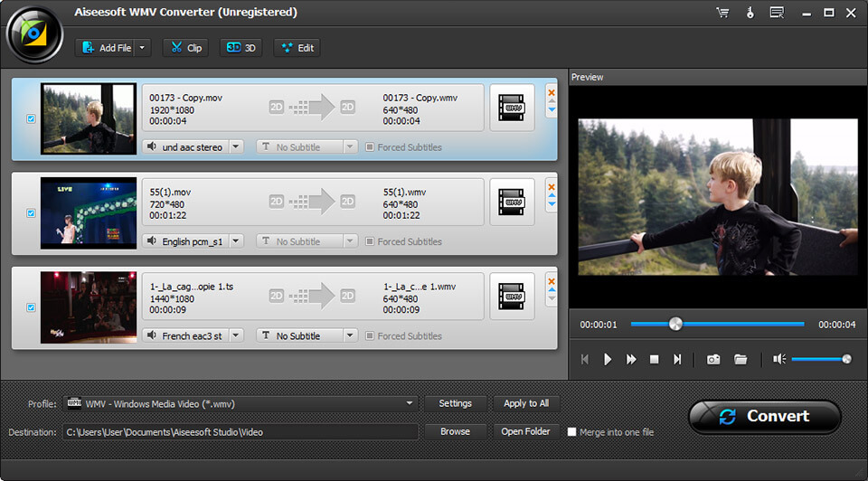The height and width of the screenshot is (481, 868).
Task: Move 1-_La_cag...opie 1.ts up the list
Action: (x=552, y=289)
